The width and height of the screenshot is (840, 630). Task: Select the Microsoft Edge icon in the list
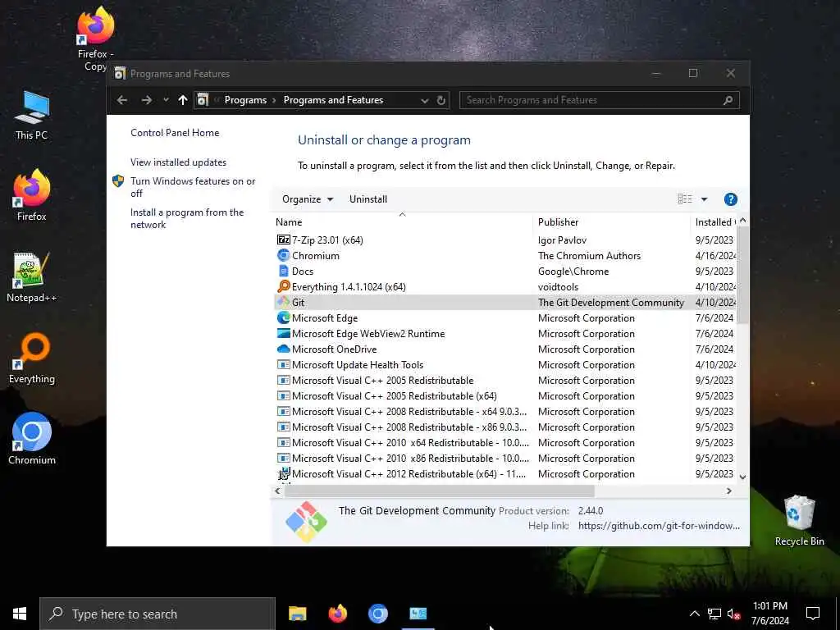click(x=283, y=317)
